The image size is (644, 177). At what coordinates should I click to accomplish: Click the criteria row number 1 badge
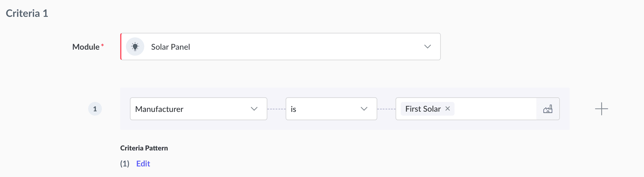click(x=95, y=109)
